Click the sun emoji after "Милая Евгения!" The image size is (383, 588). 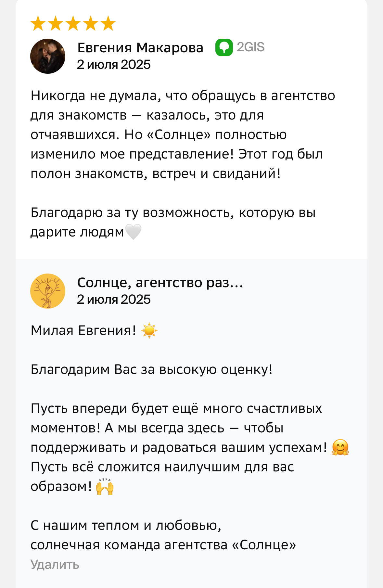pos(149,331)
